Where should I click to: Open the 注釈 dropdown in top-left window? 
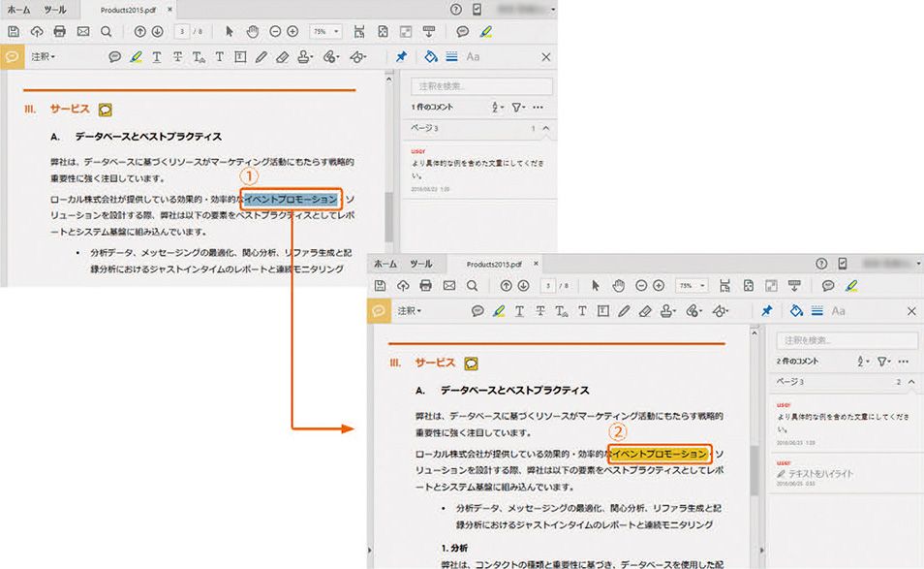[43, 56]
